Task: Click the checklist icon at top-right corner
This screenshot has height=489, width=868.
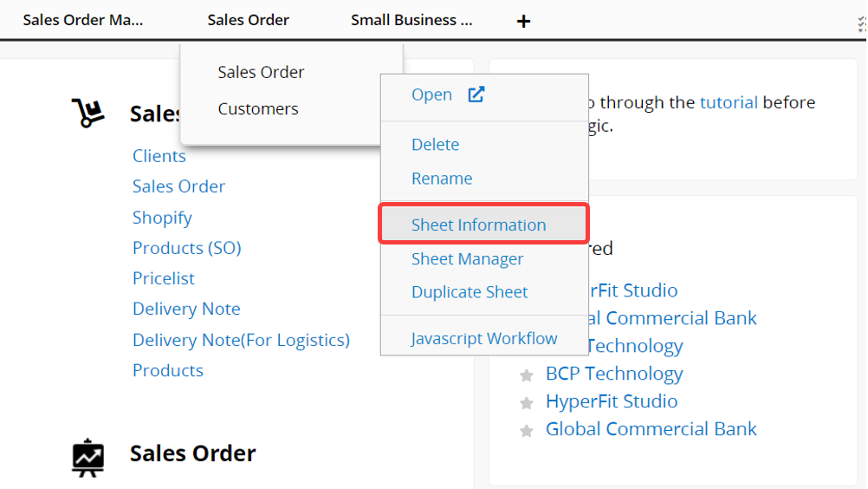Action: (862, 24)
